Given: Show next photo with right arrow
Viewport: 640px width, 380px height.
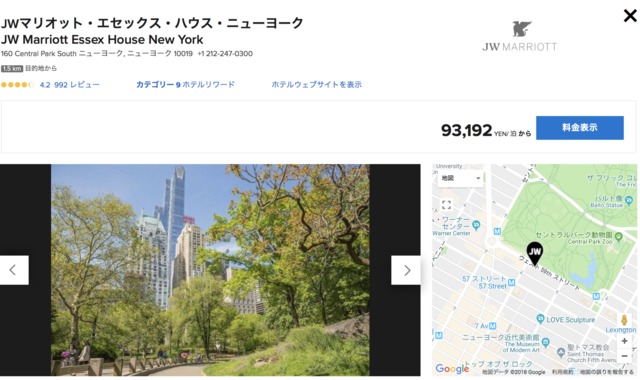Looking at the screenshot, I should [406, 270].
